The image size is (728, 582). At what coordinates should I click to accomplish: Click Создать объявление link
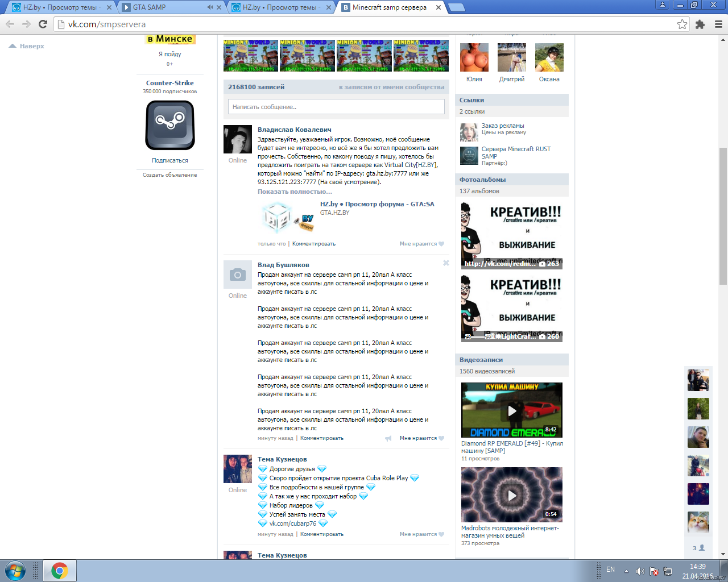pyautogui.click(x=169, y=175)
